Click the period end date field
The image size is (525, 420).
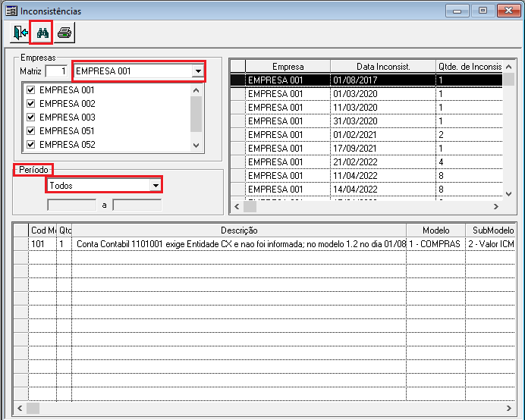point(137,205)
